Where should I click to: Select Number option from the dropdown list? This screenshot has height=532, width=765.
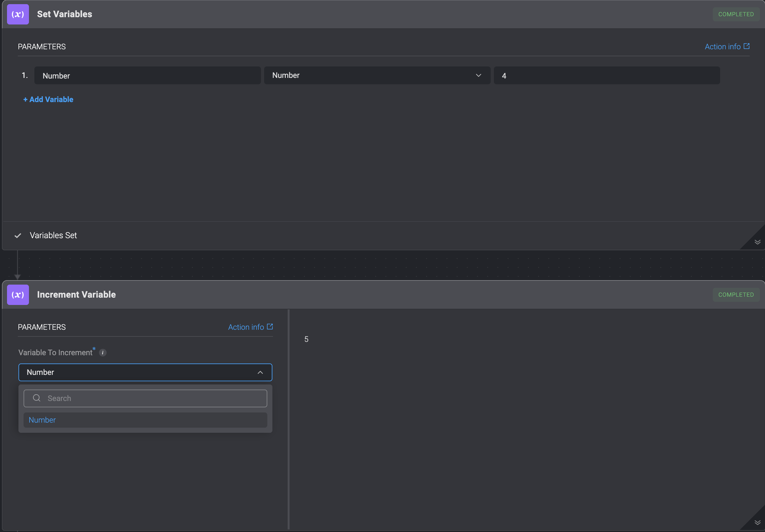(x=145, y=420)
